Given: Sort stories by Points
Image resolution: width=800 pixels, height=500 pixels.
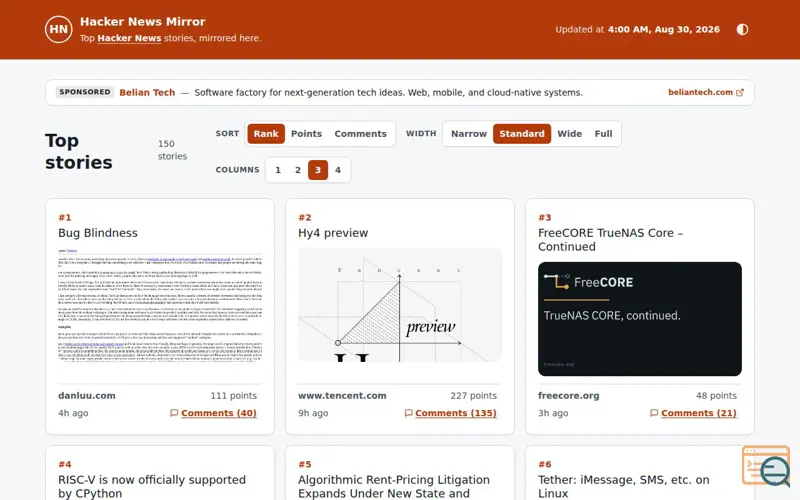Looking at the screenshot, I should coord(306,134).
